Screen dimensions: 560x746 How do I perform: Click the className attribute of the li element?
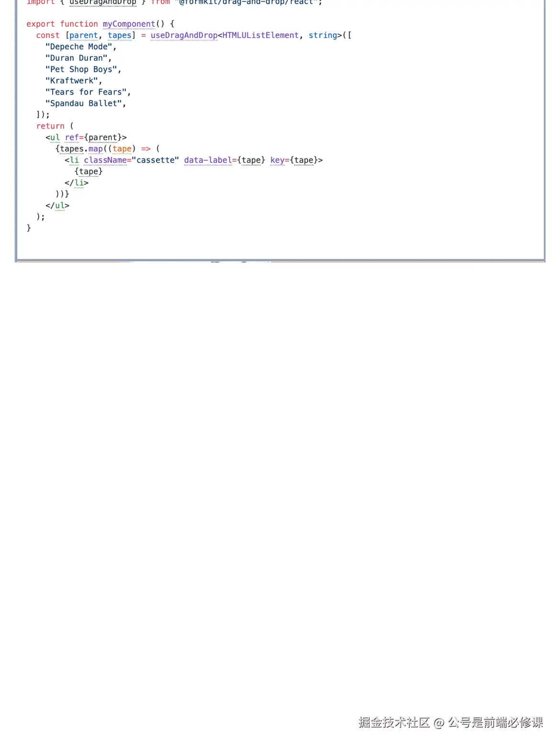(x=105, y=160)
